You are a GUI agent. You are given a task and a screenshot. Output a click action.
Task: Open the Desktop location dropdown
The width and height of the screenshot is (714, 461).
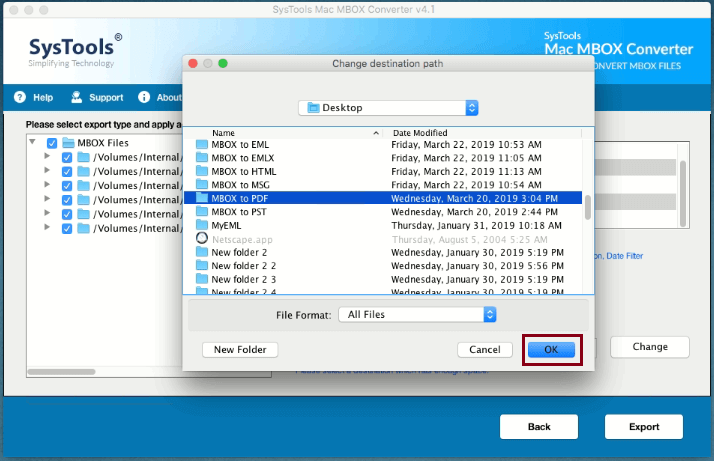coord(388,108)
